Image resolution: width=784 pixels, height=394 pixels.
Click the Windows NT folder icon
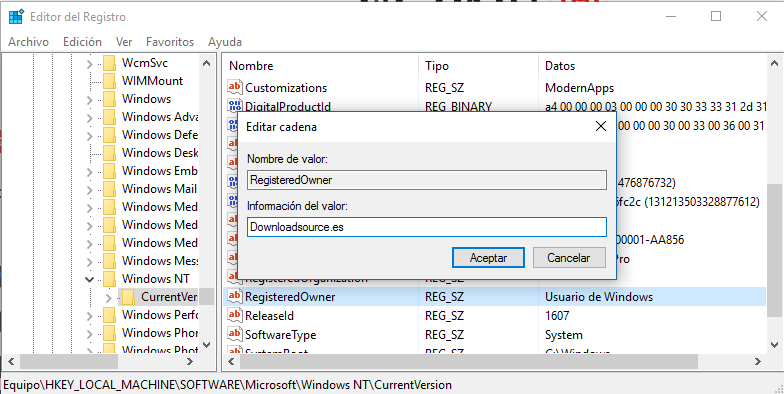[110, 279]
